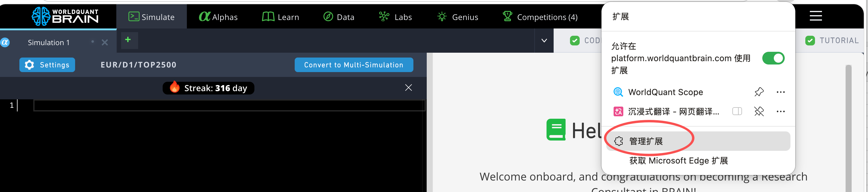The height and width of the screenshot is (192, 868).
Task: Click Convert to Multi-Simulation
Action: (353, 65)
